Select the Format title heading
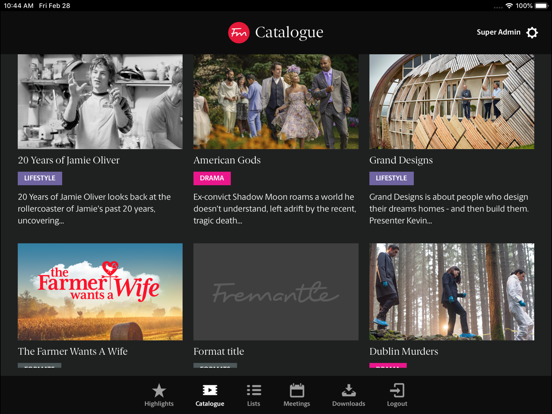 pos(219,351)
